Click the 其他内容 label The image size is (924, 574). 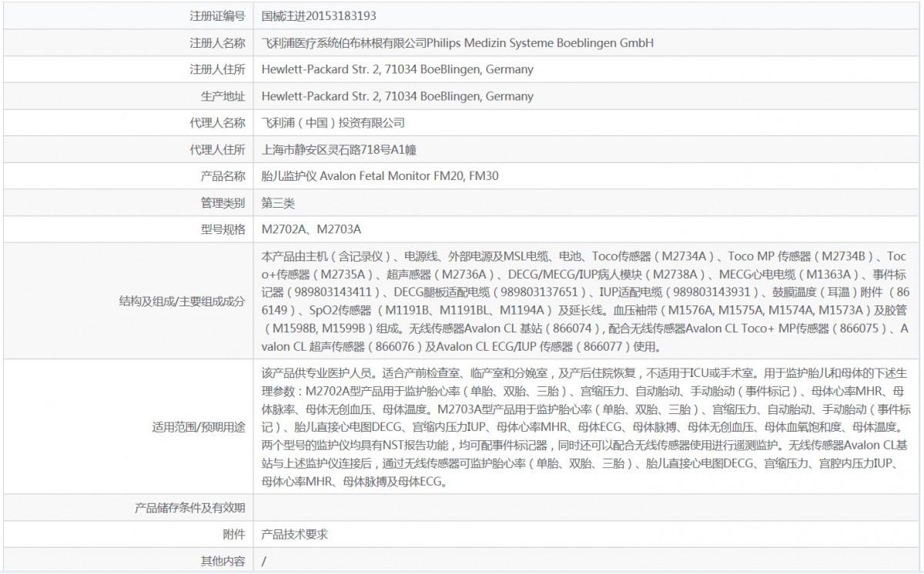point(223,561)
